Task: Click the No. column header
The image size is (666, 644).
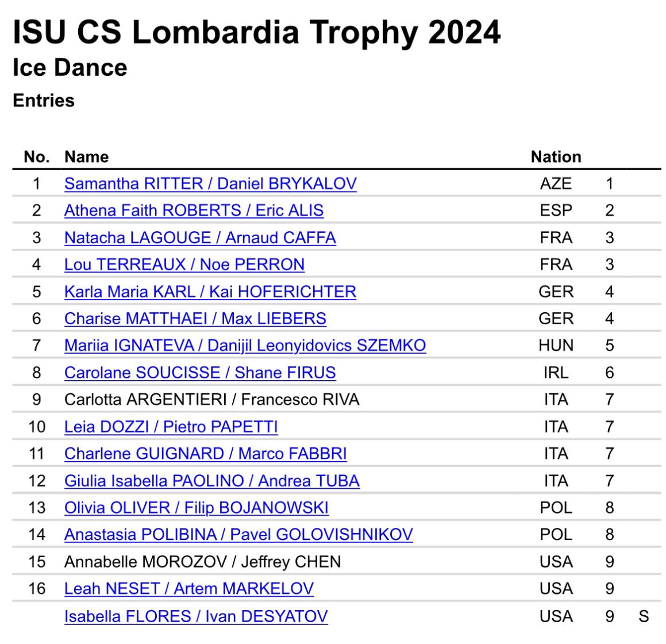Action: pos(37,157)
